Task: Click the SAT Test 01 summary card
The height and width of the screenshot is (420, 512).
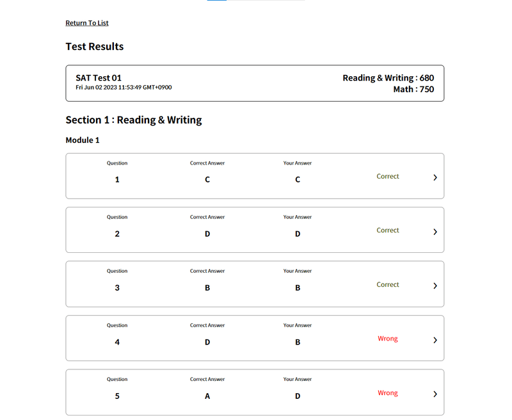Action: point(254,83)
